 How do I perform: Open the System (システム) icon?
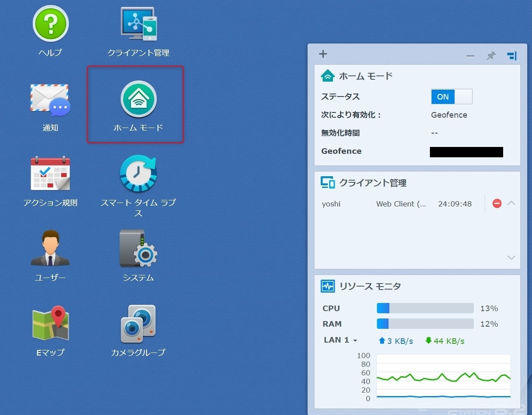[138, 249]
